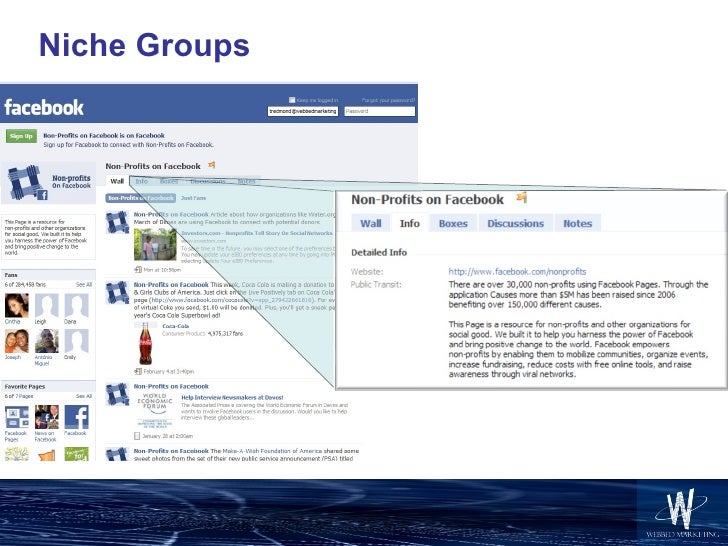Open the Forgot your password link
728x546 pixels.
click(388, 100)
